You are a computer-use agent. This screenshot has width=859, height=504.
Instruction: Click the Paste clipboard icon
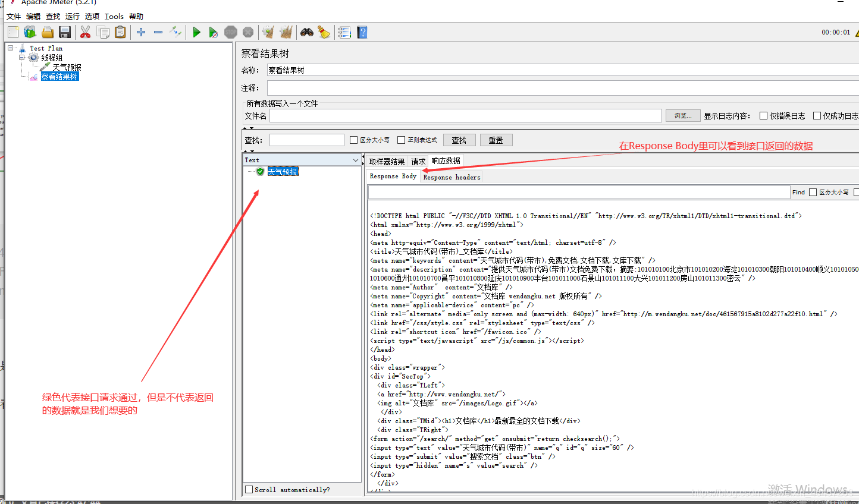pyautogui.click(x=120, y=32)
